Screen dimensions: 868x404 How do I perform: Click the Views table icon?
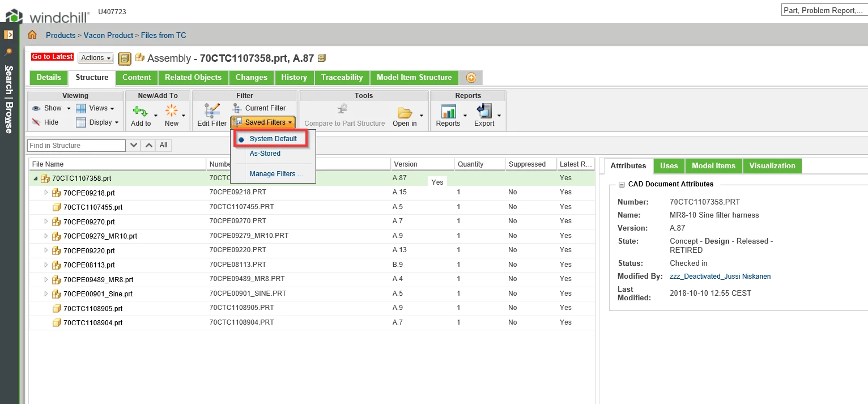click(81, 108)
